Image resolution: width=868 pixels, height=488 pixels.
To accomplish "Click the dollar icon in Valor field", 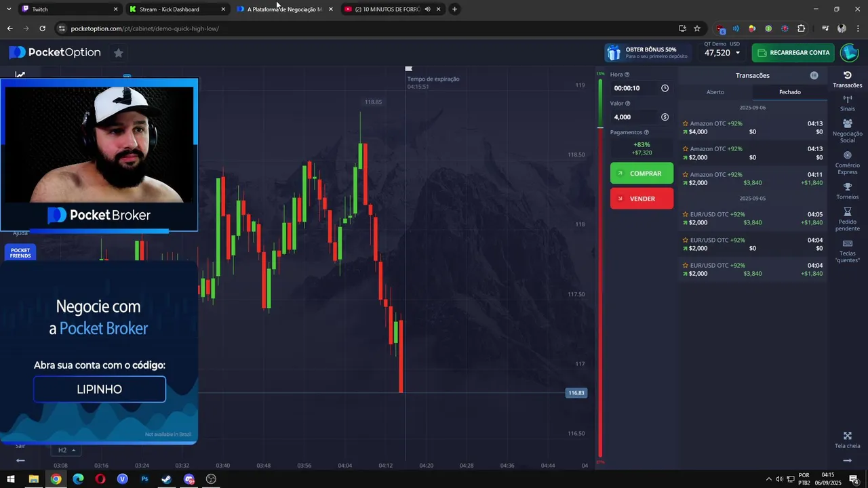I will tap(665, 117).
